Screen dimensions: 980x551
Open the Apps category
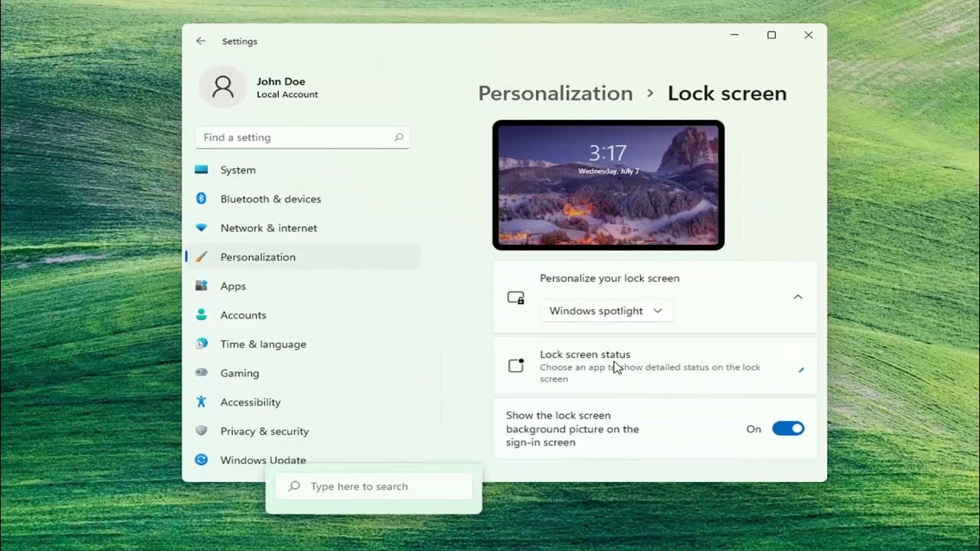(303, 286)
